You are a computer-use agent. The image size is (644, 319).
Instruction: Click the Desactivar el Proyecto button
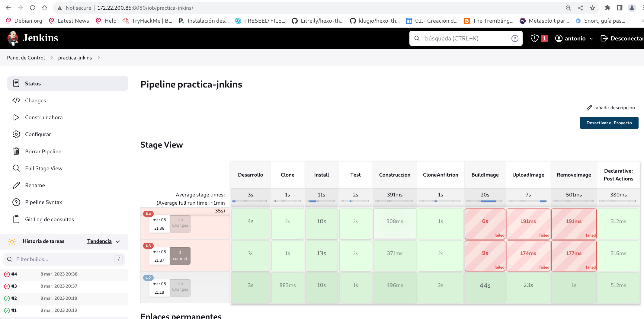(609, 123)
